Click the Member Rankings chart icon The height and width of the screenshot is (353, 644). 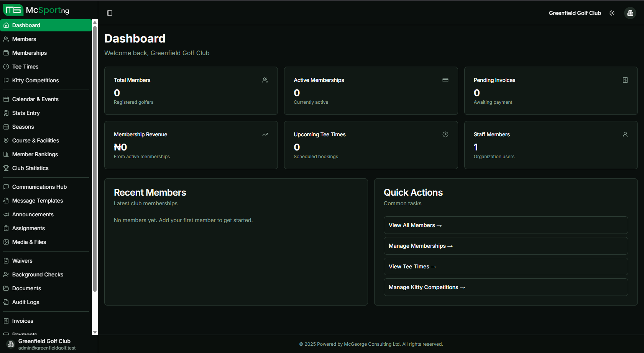6,154
